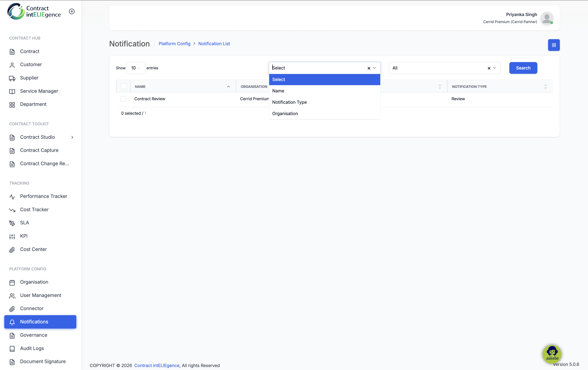The image size is (588, 370).
Task: Clear the All filter with X
Action: (x=489, y=68)
